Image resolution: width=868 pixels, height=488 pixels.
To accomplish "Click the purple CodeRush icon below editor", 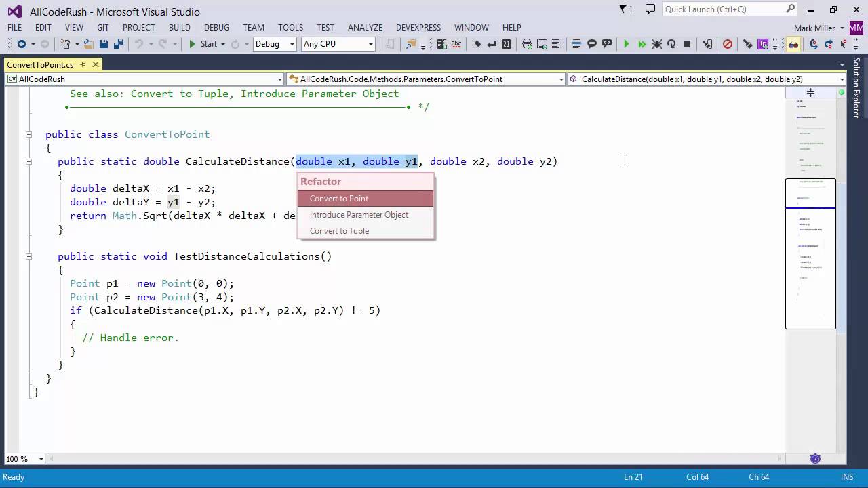I will (x=815, y=459).
